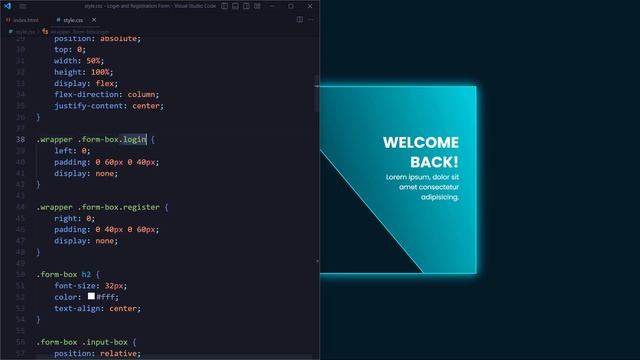Switch to the index.html tab
Image resolution: width=640 pixels, height=360 pixels.
[23, 20]
